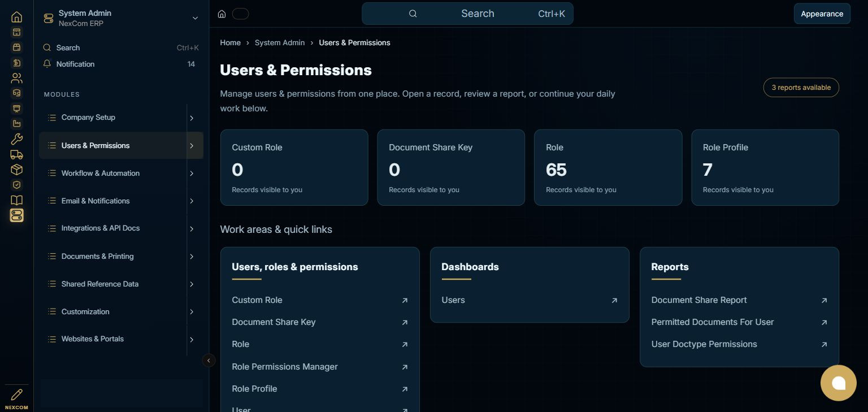The height and width of the screenshot is (412, 868).
Task: Expand the Documents & Printing chevron
Action: click(x=192, y=257)
